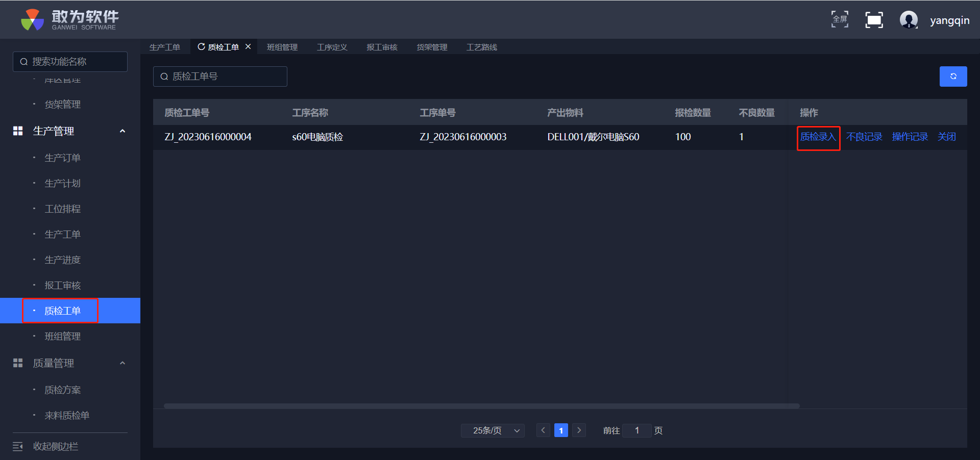Go to previous page arrow
Image resolution: width=980 pixels, height=460 pixels.
pyautogui.click(x=543, y=430)
